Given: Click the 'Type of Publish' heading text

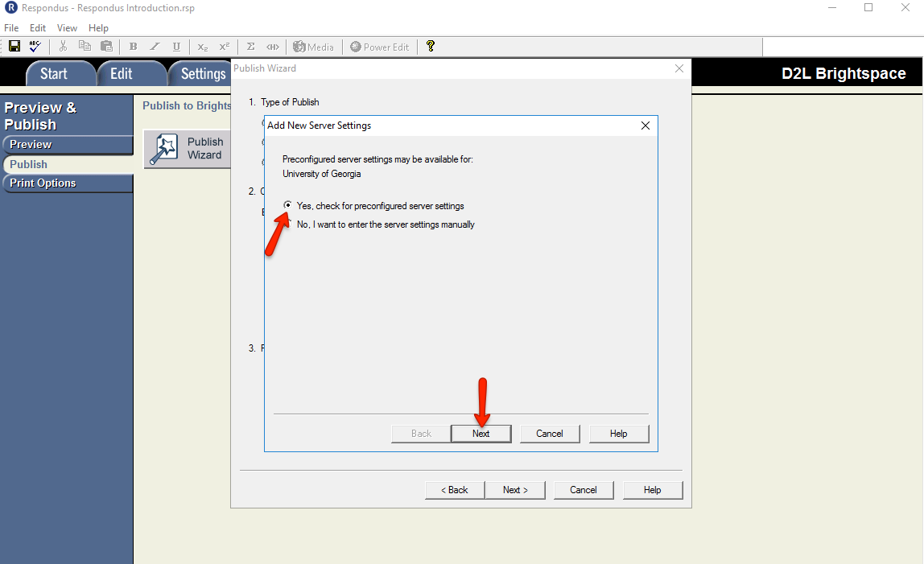Looking at the screenshot, I should [290, 102].
